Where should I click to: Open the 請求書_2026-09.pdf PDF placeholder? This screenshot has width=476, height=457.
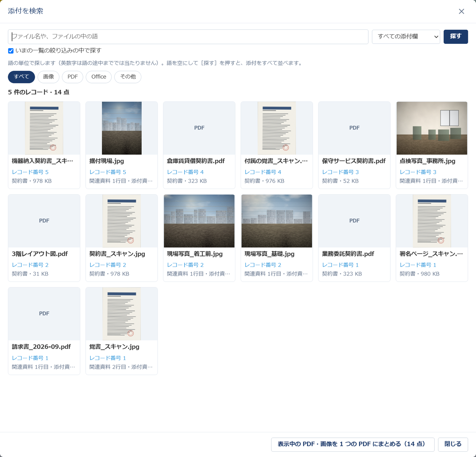[44, 314]
